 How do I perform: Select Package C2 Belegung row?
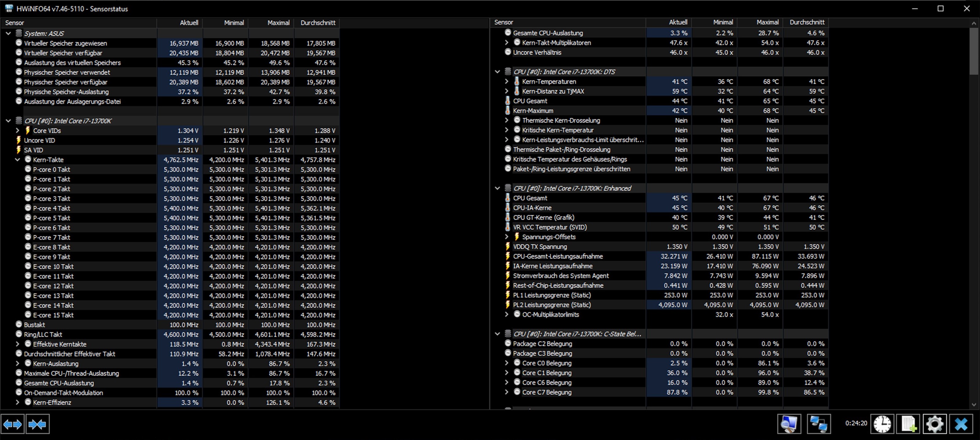coord(659,343)
